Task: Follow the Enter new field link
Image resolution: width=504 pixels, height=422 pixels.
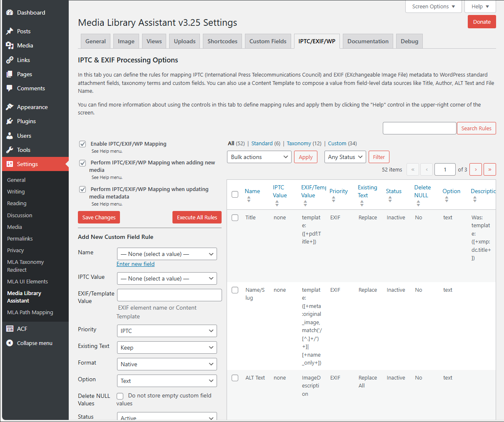Action: [x=135, y=264]
